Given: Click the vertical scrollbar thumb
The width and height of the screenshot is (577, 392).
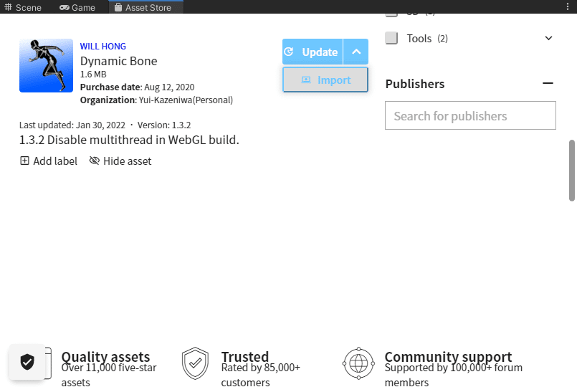Looking at the screenshot, I should pos(572,171).
